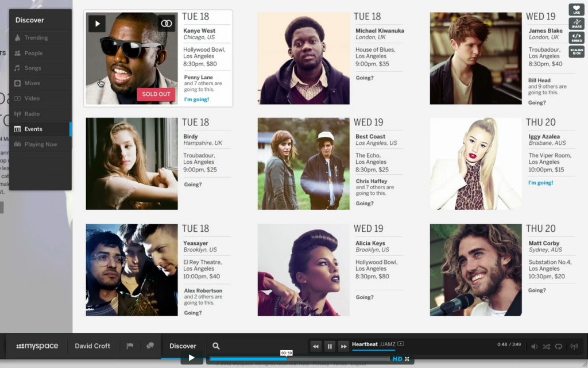Click the Heartbeat song title
The image size is (588, 368).
[365, 344]
